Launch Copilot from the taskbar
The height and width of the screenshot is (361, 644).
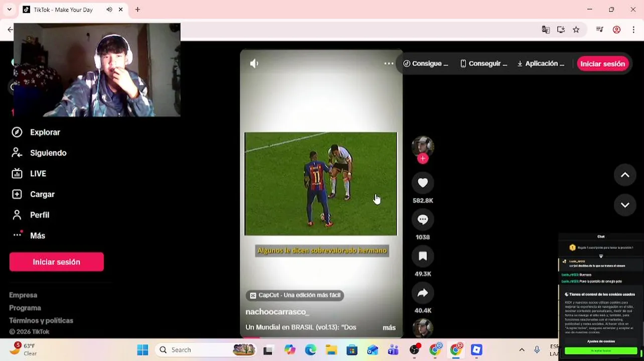tap(290, 350)
